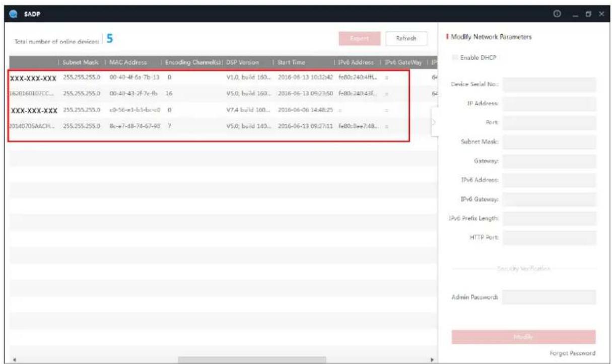Focus the Gateway input field

click(x=549, y=161)
